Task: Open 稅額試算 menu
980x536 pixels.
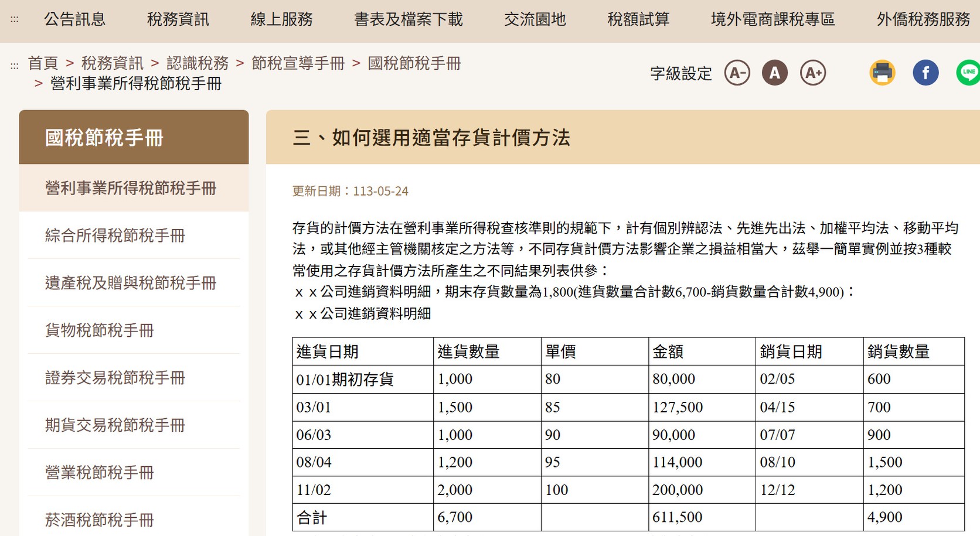Action: click(x=638, y=19)
